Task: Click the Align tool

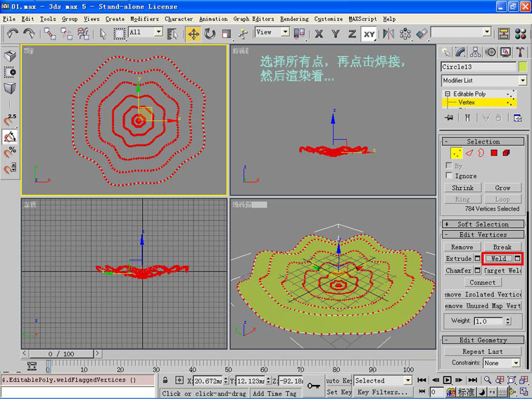Action: (x=422, y=34)
